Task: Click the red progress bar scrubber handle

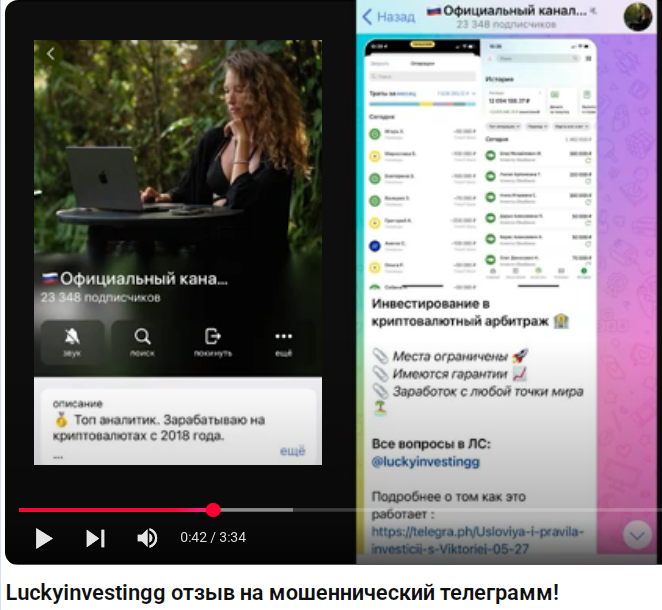Action: pos(213,510)
